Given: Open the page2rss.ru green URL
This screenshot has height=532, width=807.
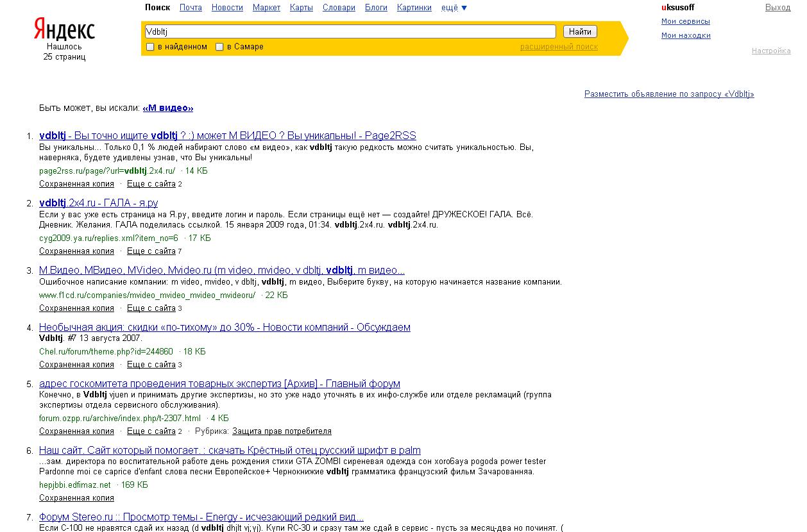Looking at the screenshot, I should tap(107, 171).
